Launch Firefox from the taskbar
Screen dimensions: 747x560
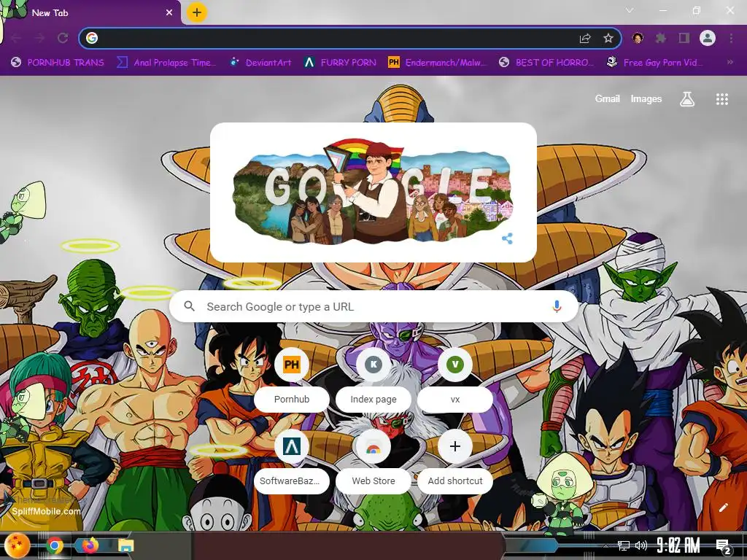tap(90, 545)
